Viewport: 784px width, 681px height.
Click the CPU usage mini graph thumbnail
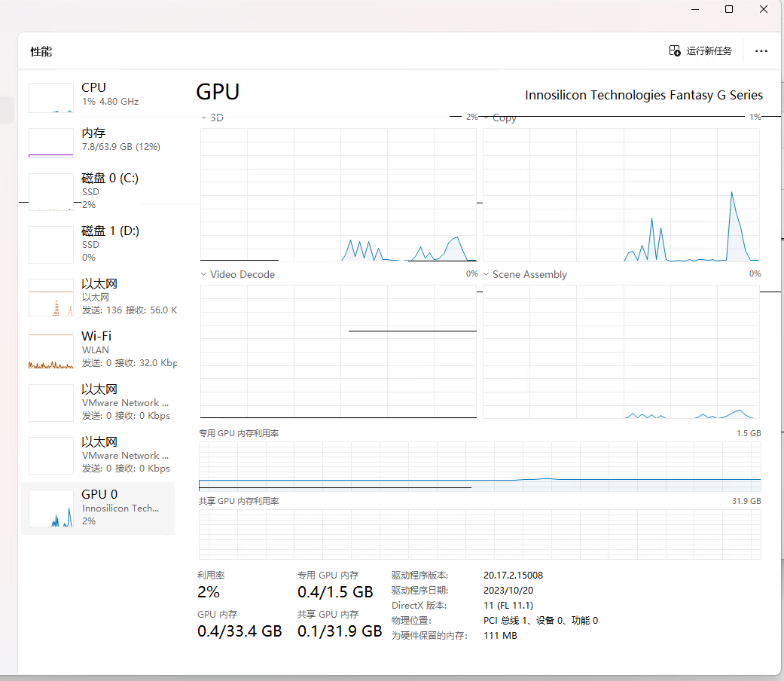point(51,98)
